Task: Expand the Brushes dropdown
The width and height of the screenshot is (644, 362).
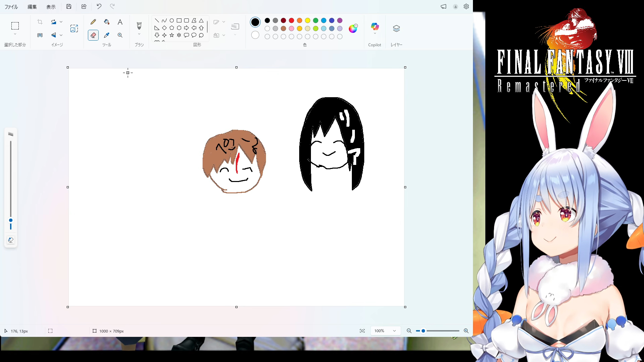Action: (x=139, y=34)
